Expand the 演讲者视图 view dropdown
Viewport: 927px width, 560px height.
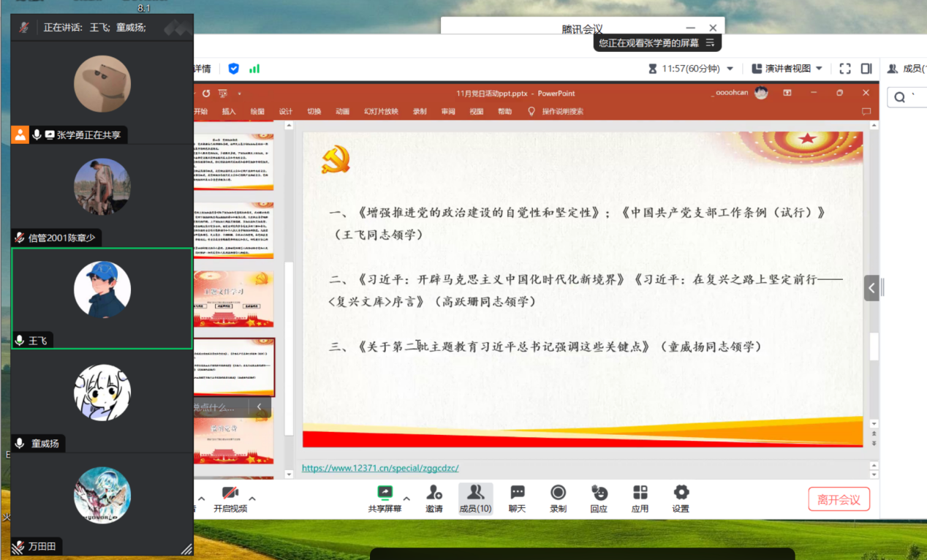819,69
